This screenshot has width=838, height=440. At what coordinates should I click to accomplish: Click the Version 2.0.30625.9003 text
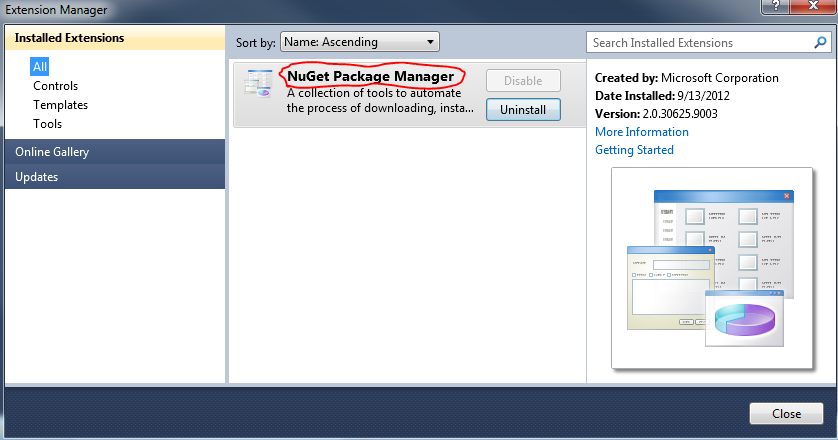click(656, 114)
